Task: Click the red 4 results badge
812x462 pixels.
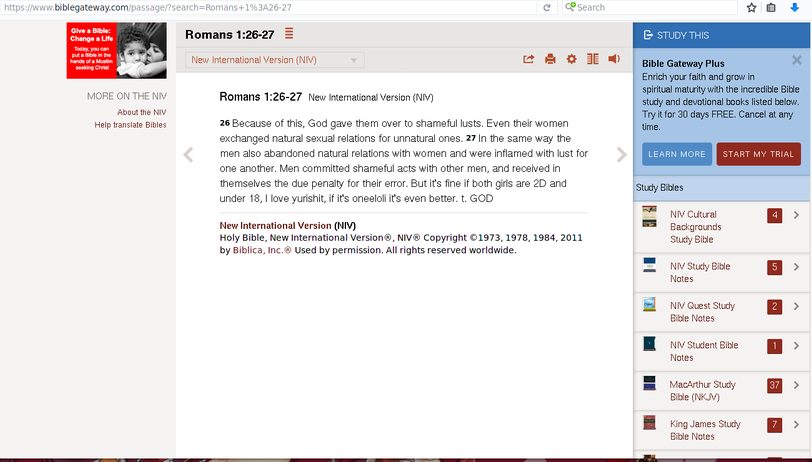Action: click(775, 215)
